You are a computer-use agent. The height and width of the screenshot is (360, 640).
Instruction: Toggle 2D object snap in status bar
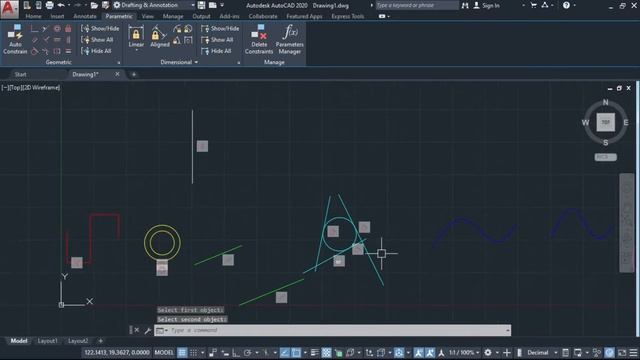coord(296,353)
